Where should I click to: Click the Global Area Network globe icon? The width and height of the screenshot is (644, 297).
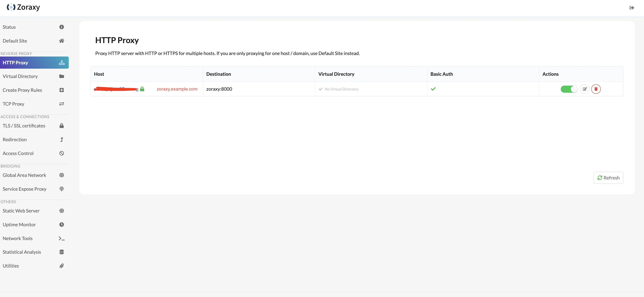coord(61,175)
